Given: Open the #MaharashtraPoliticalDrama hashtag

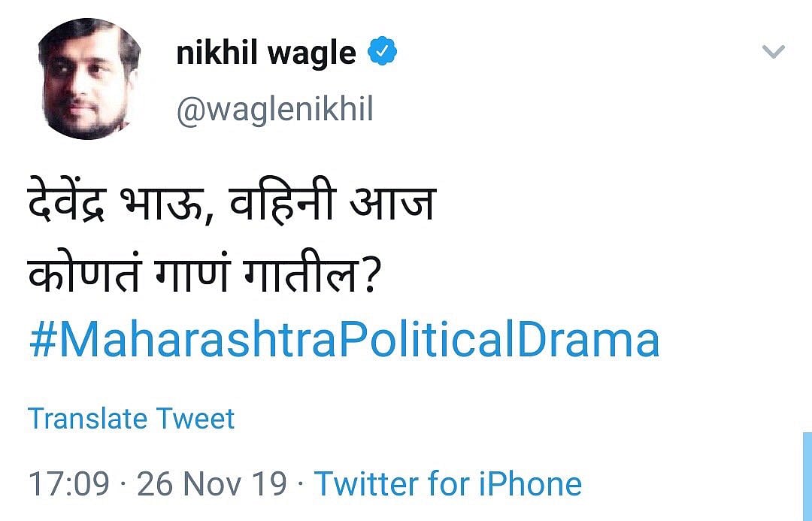Looking at the screenshot, I should (x=344, y=338).
